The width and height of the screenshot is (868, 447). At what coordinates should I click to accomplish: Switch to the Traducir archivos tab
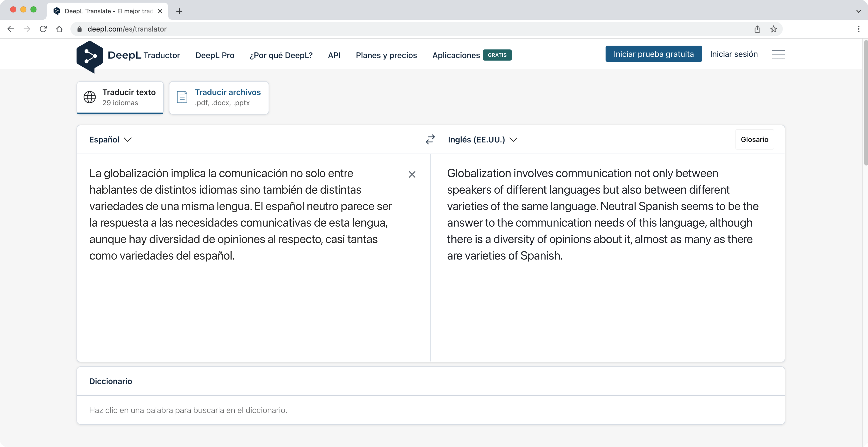click(x=219, y=98)
